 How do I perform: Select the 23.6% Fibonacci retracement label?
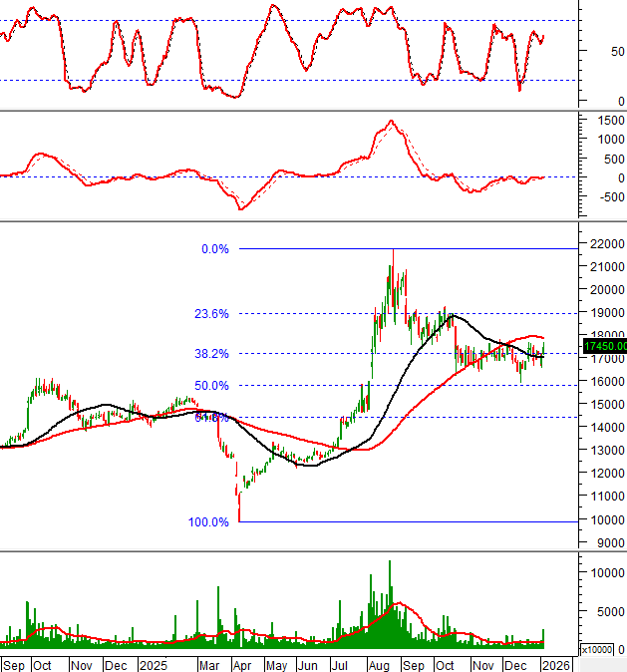click(212, 313)
